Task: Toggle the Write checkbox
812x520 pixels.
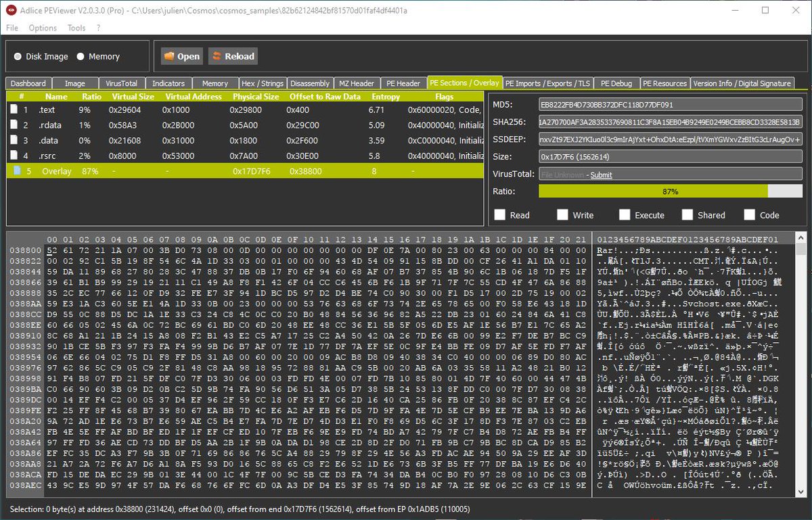Action: (562, 215)
